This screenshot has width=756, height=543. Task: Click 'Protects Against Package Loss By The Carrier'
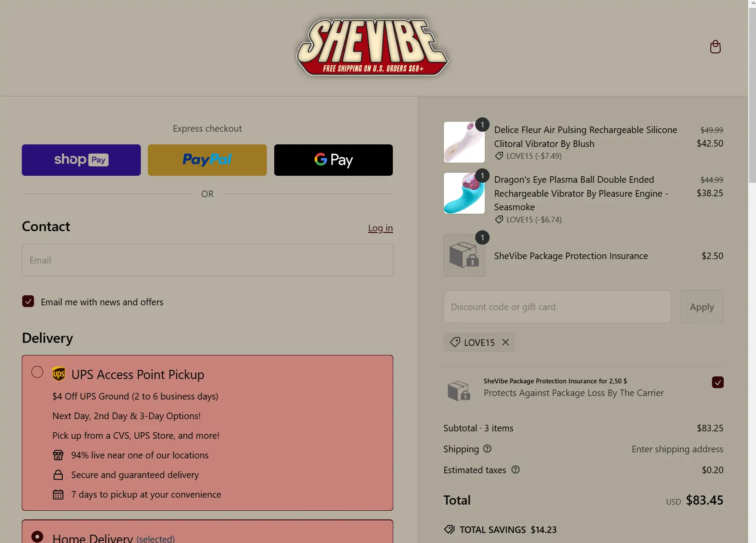coord(573,393)
